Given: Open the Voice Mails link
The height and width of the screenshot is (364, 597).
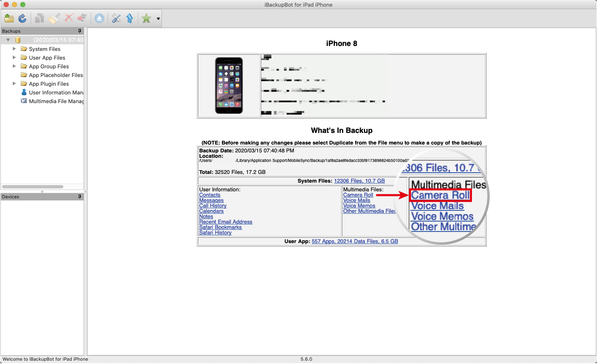Looking at the screenshot, I should (356, 200).
